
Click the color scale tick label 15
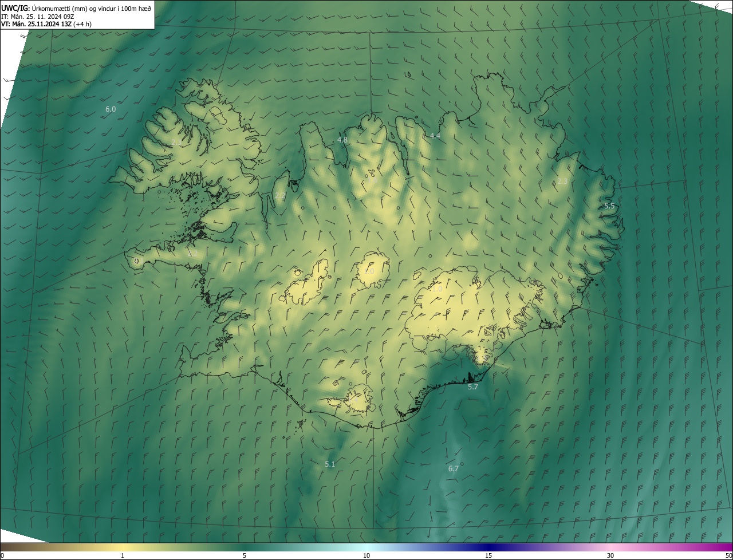tap(488, 555)
